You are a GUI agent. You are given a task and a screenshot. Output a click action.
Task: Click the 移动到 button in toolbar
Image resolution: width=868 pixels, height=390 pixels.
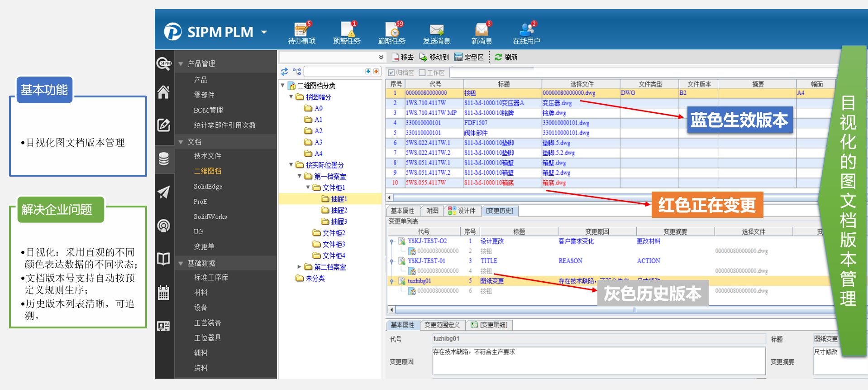434,57
